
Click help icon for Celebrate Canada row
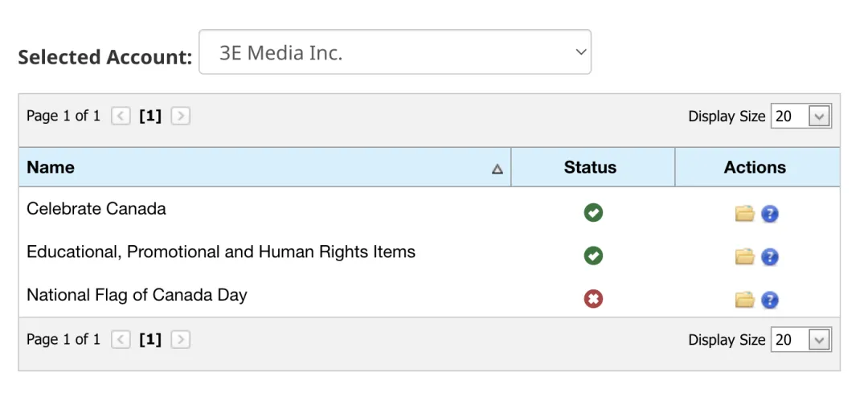tap(770, 214)
